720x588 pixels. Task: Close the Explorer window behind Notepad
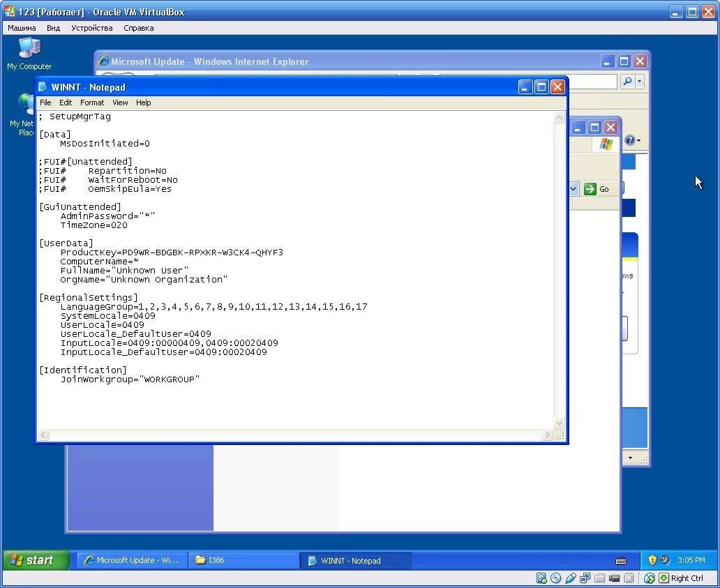(610, 127)
